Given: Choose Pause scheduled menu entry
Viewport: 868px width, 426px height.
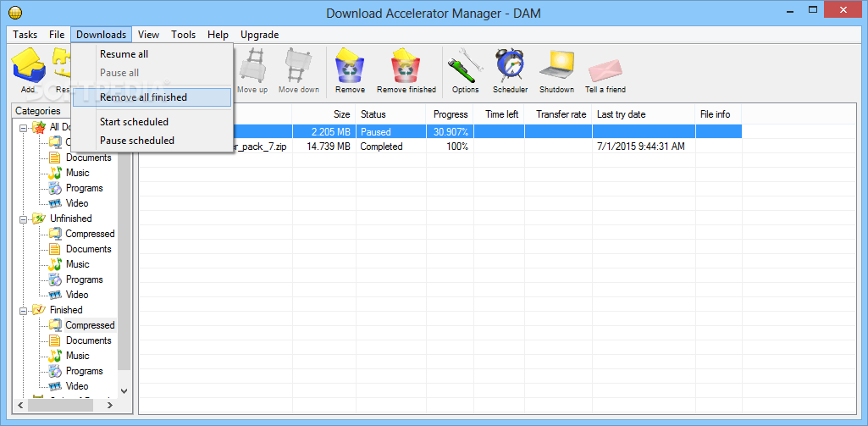Looking at the screenshot, I should pos(152,141).
